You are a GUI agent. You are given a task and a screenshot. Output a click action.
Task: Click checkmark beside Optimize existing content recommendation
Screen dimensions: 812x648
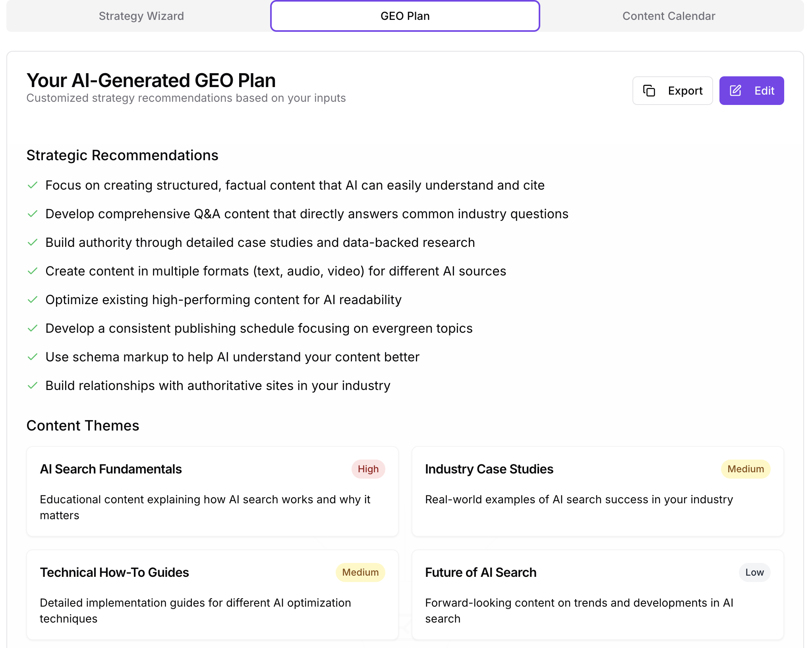tap(33, 300)
